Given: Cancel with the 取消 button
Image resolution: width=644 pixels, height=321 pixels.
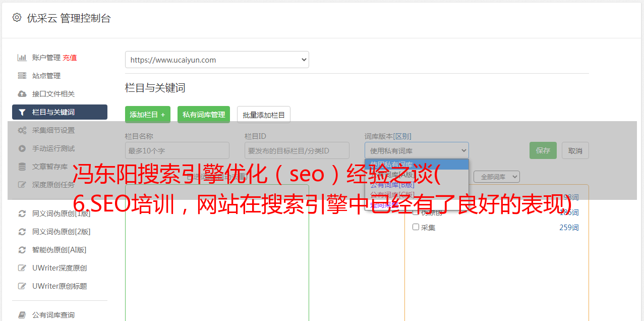Looking at the screenshot, I should pyautogui.click(x=575, y=150).
